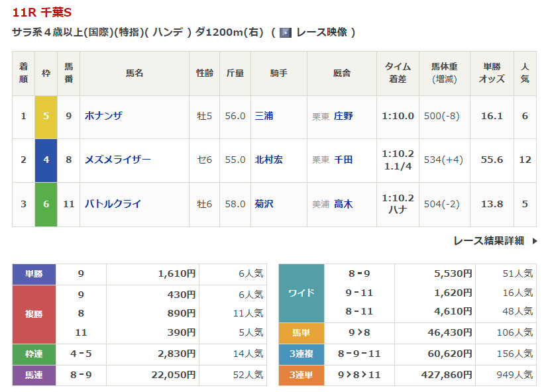This screenshot has height=392, width=548.
Task: Click the 単勝 payout label
Action: [x=34, y=273]
